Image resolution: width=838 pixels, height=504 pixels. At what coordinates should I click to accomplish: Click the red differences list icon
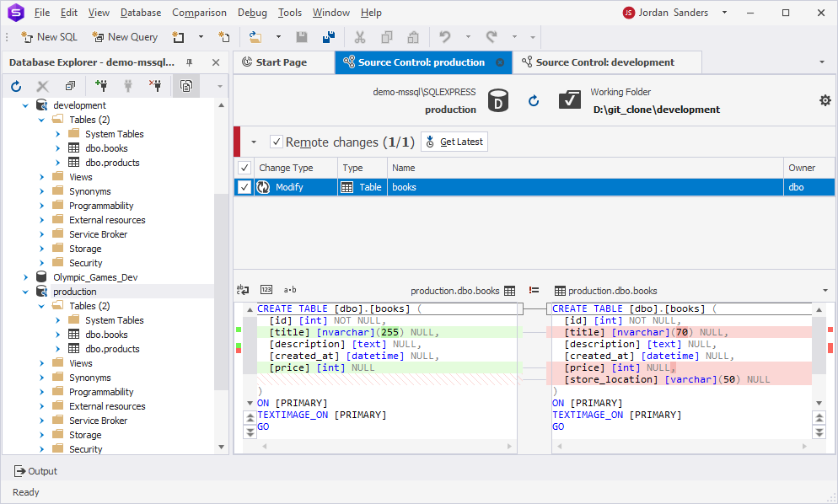[534, 290]
